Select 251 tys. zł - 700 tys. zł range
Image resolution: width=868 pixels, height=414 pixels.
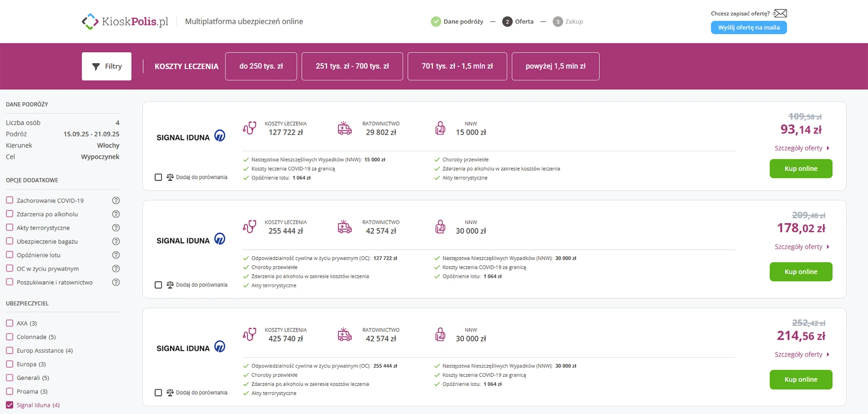coord(352,66)
